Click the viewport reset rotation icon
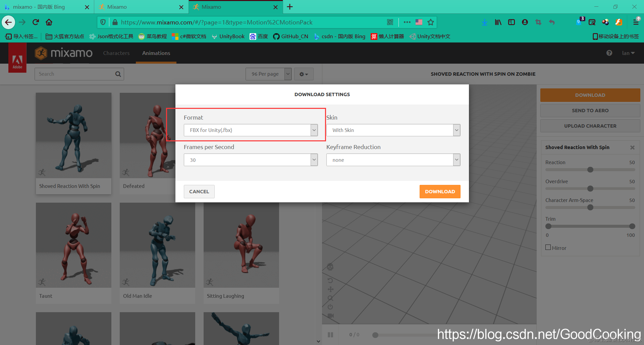Viewport: 644px width, 345px height. pyautogui.click(x=330, y=280)
